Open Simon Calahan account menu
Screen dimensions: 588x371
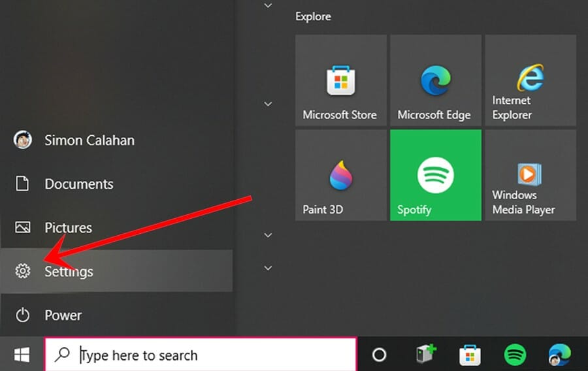tap(116, 140)
